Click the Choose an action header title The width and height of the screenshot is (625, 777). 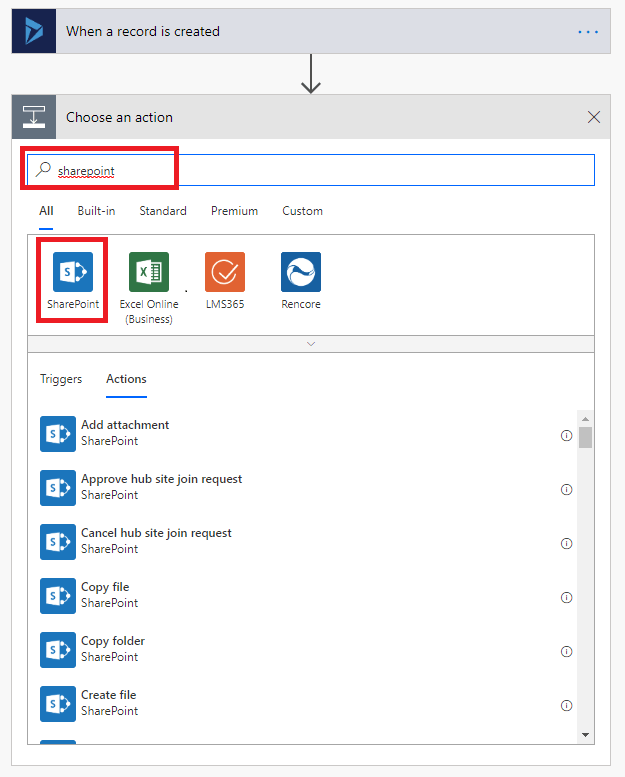[x=119, y=117]
